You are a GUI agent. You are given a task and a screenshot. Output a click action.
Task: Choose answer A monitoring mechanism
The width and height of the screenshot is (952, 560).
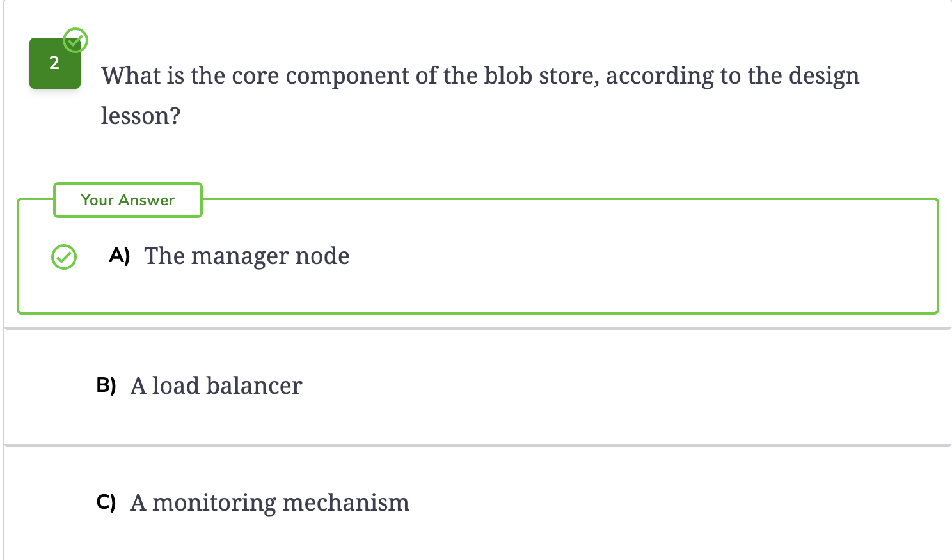[x=270, y=502]
